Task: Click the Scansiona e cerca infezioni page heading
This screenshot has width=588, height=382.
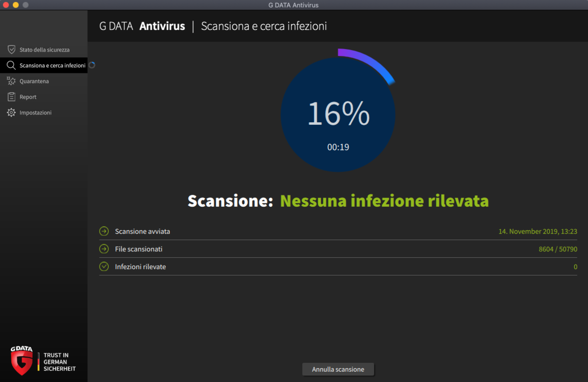Action: (264, 26)
